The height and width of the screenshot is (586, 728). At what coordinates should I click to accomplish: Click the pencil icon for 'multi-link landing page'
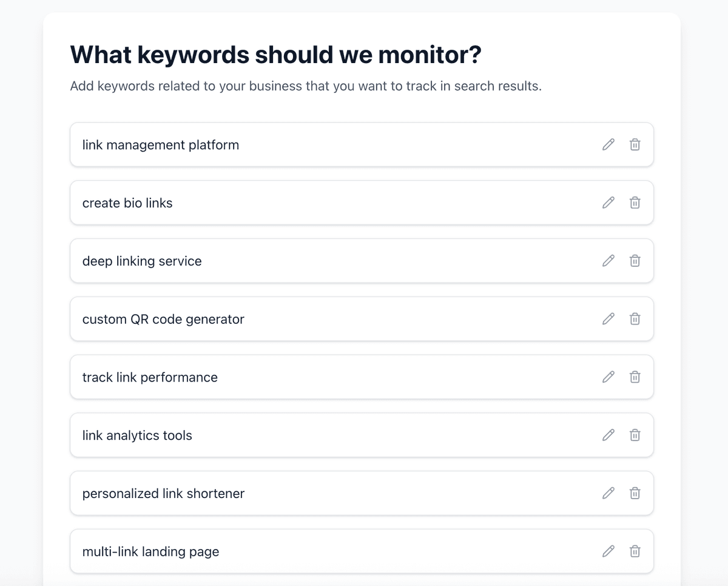(608, 551)
